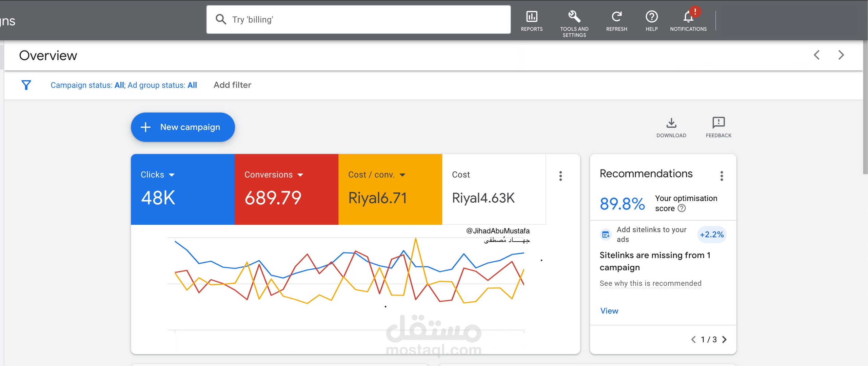Screen dimensions: 868x366
Task: Open the Reports icon
Action: (x=531, y=17)
